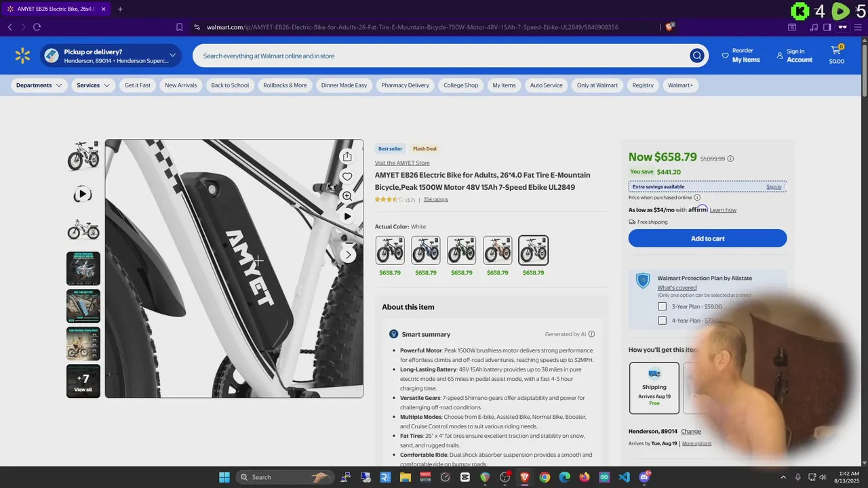This screenshot has width=868, height=488.
Task: Go to next product image arrow
Action: tap(348, 255)
